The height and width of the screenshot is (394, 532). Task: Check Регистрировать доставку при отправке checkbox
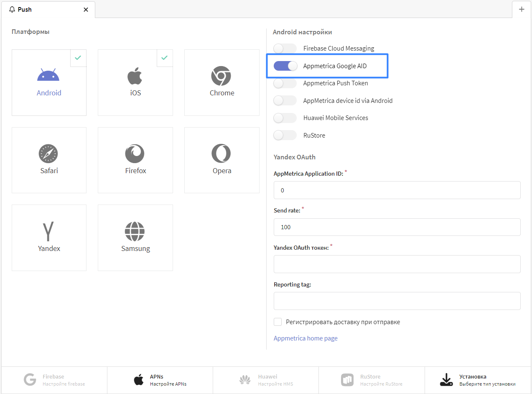[x=277, y=322]
